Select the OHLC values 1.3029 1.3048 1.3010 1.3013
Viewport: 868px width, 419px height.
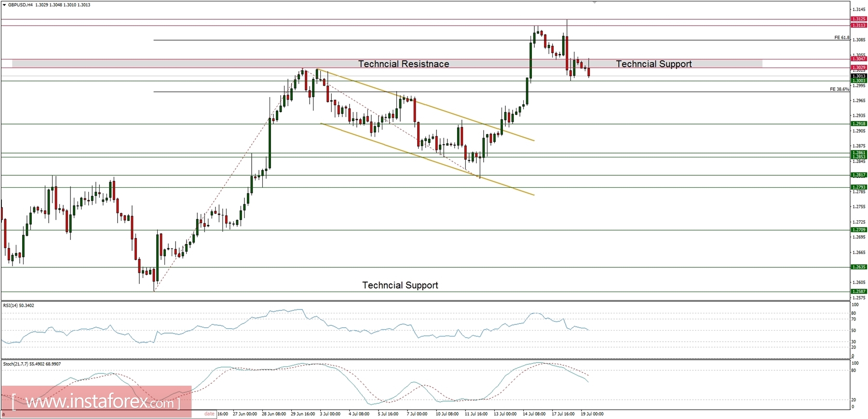tap(63, 5)
